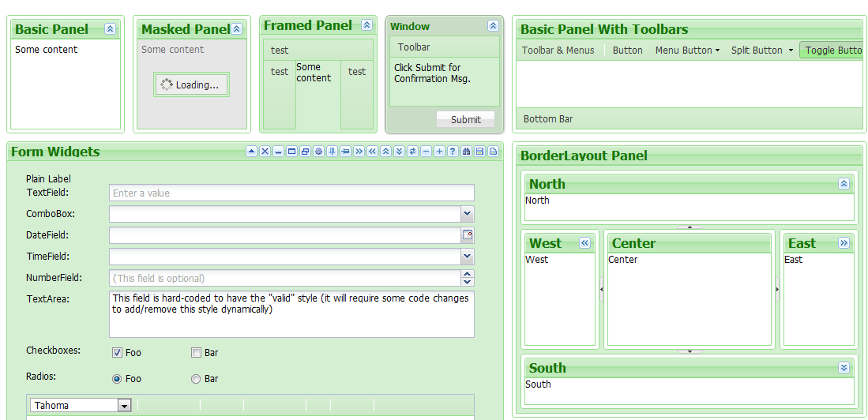This screenshot has width=868, height=420.
Task: Collapse the Basic Panel
Action: (110, 29)
